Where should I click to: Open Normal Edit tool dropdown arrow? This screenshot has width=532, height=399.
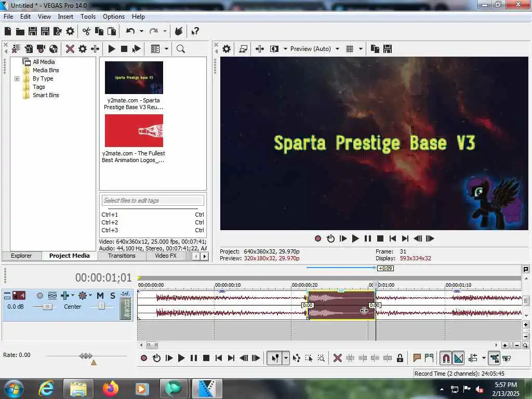[x=286, y=358]
